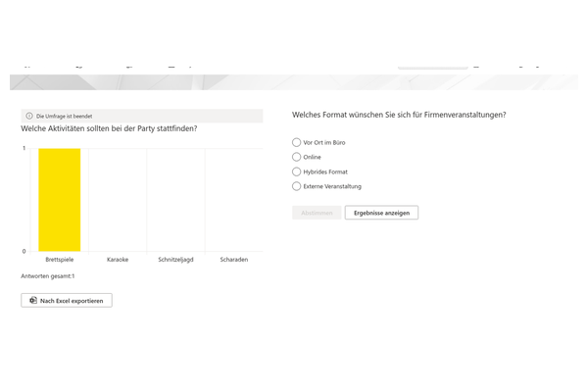Click 'Nach Excel exportieren' button text
The height and width of the screenshot is (392, 588).
(72, 301)
